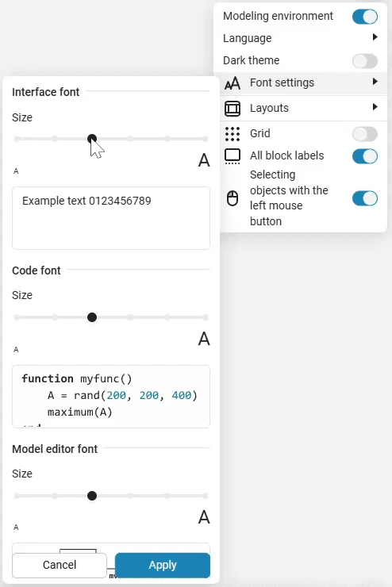
Task: Click the small A under Interface font slider
Action: [16, 171]
